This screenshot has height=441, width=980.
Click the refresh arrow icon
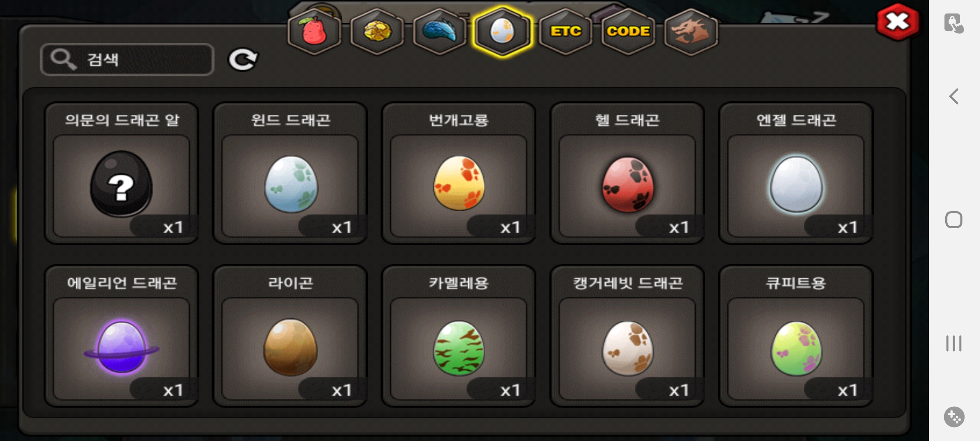pos(243,60)
